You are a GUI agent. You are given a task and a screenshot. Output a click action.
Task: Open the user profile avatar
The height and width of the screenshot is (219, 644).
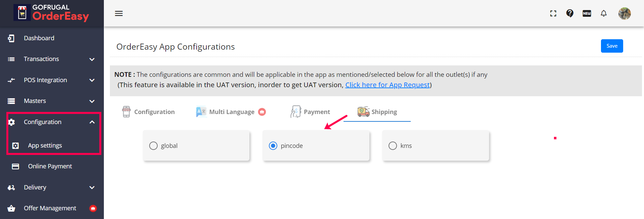[625, 13]
